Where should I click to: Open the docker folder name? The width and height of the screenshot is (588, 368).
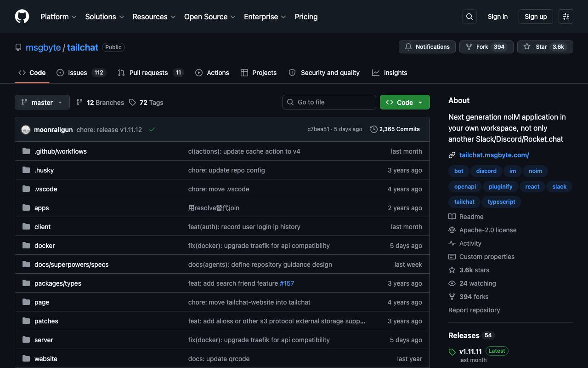click(45, 246)
